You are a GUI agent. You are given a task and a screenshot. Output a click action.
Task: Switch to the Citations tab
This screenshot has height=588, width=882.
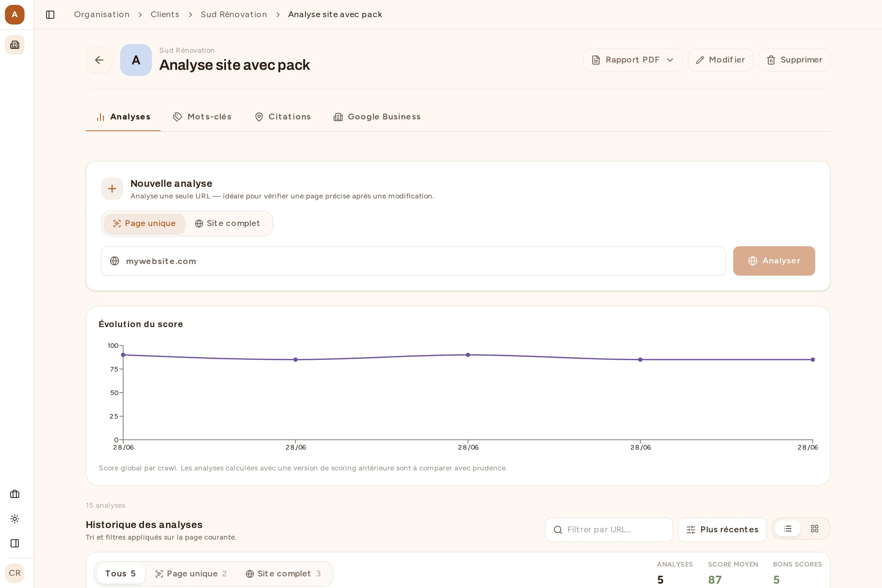point(283,117)
